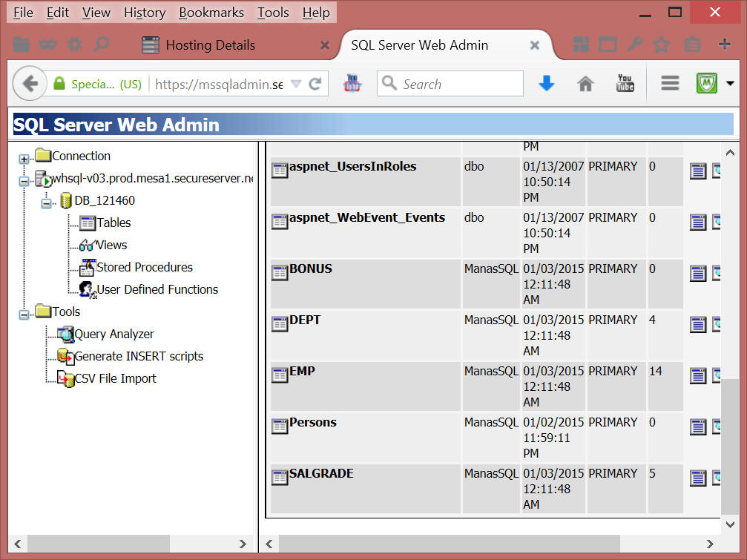This screenshot has height=560, width=747.
Task: Switch to the Hosting Details tab
Action: (x=210, y=45)
